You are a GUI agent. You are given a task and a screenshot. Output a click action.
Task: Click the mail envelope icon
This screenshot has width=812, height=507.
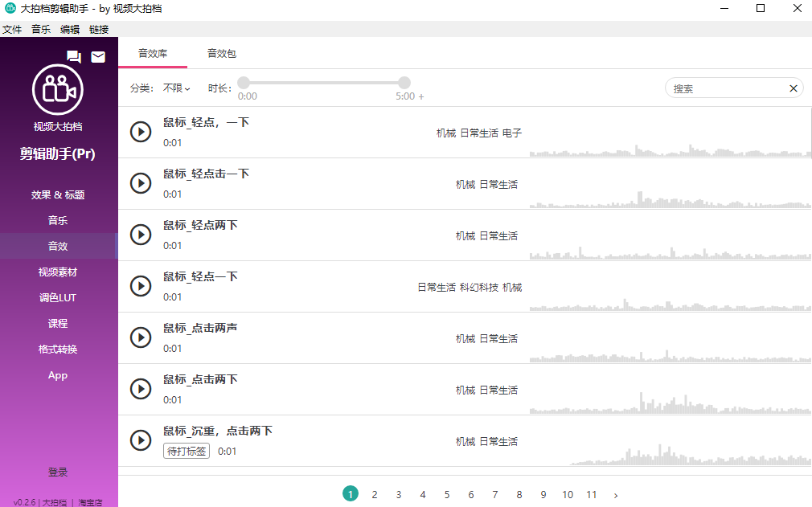point(98,56)
